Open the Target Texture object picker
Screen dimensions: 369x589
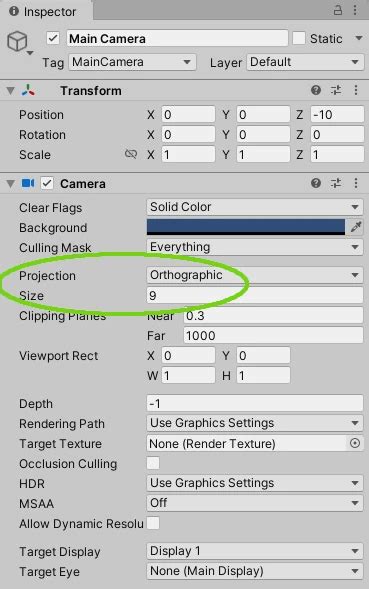point(355,443)
